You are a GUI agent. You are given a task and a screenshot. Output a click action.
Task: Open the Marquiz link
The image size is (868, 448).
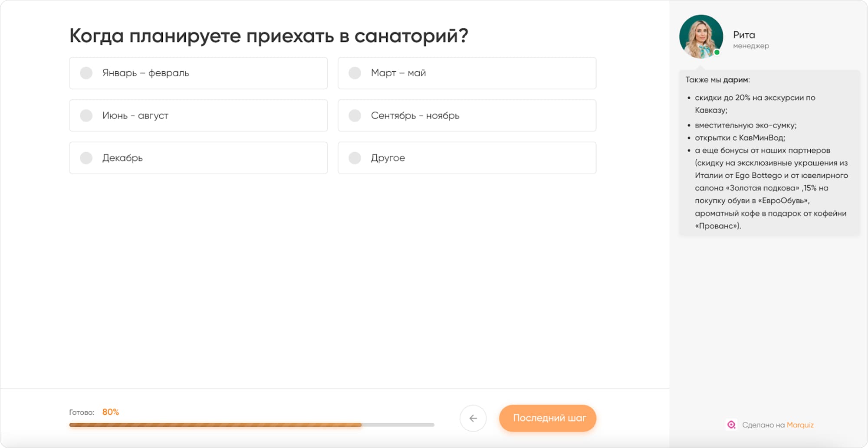(x=801, y=425)
